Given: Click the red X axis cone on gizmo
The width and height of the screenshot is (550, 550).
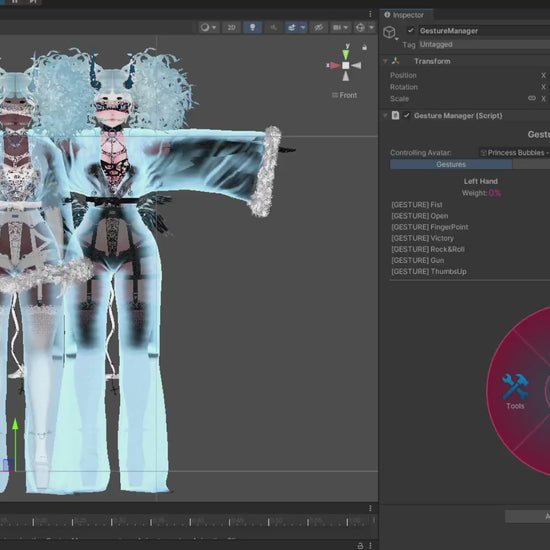Looking at the screenshot, I should [x=335, y=65].
